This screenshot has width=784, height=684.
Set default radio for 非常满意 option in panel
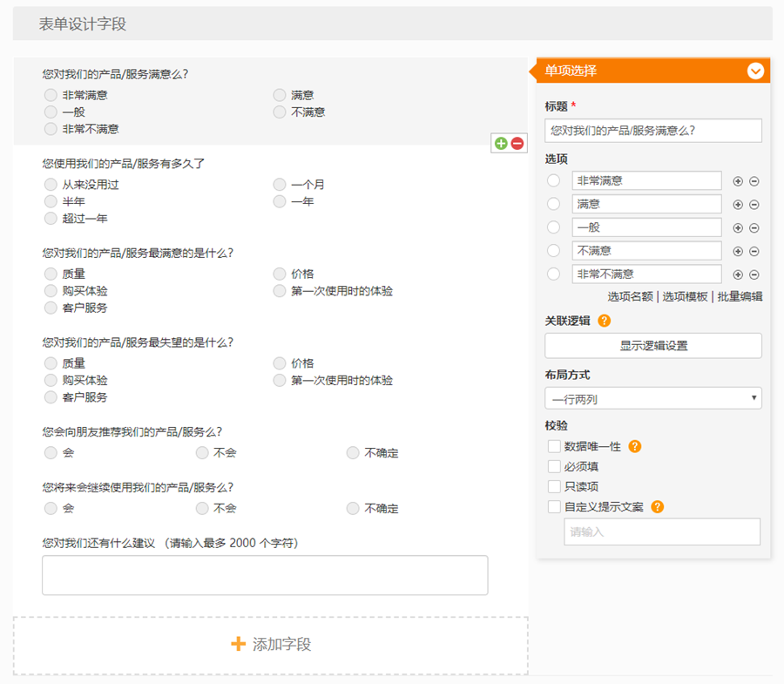(x=553, y=180)
